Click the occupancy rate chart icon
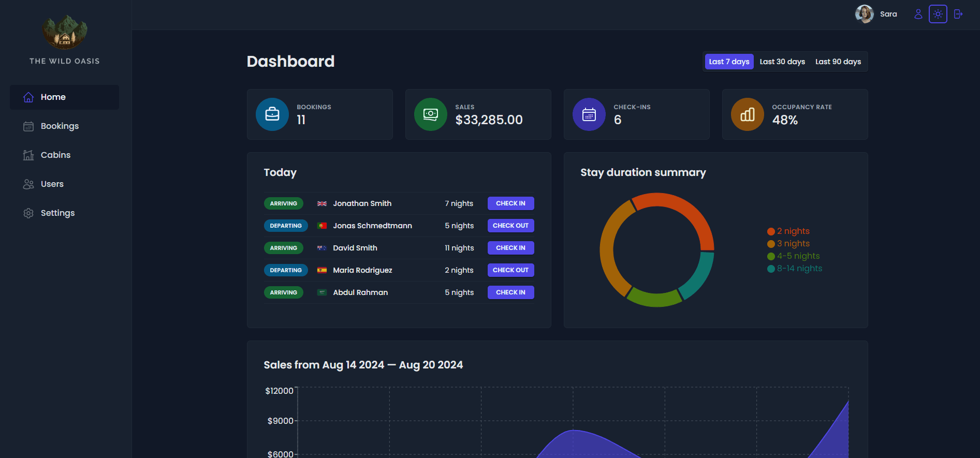 (748, 114)
